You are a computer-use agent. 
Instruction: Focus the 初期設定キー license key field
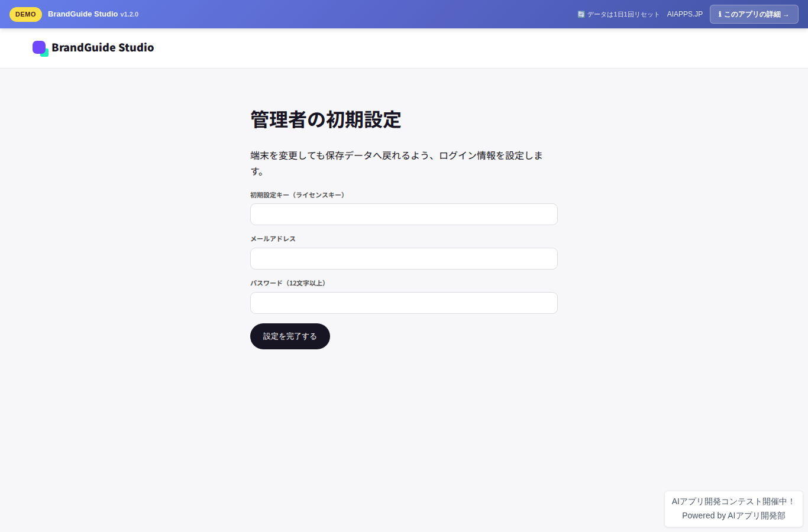404,215
